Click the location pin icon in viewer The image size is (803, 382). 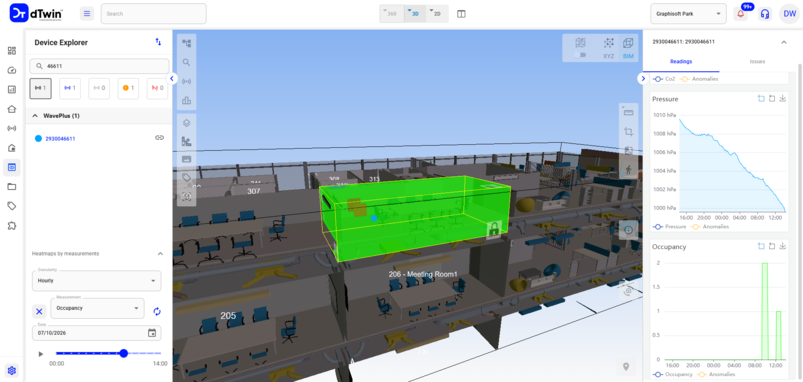coord(626,367)
